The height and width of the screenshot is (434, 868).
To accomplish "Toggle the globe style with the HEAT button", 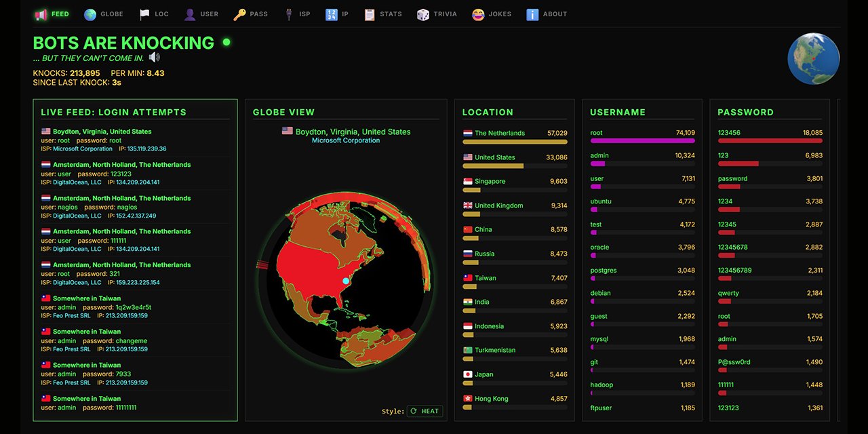I will pyautogui.click(x=425, y=411).
